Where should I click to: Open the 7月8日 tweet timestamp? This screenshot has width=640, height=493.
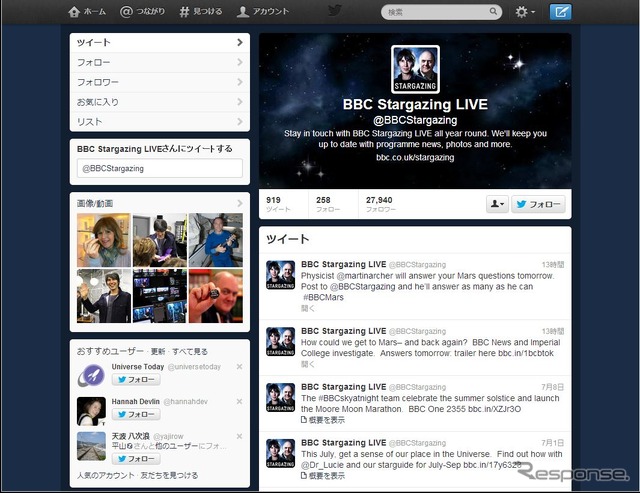click(553, 387)
